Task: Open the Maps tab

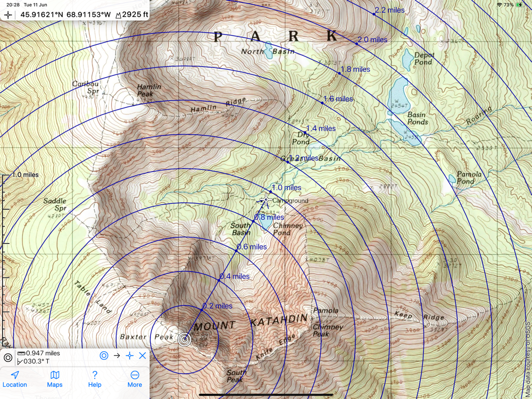Action: [55, 379]
